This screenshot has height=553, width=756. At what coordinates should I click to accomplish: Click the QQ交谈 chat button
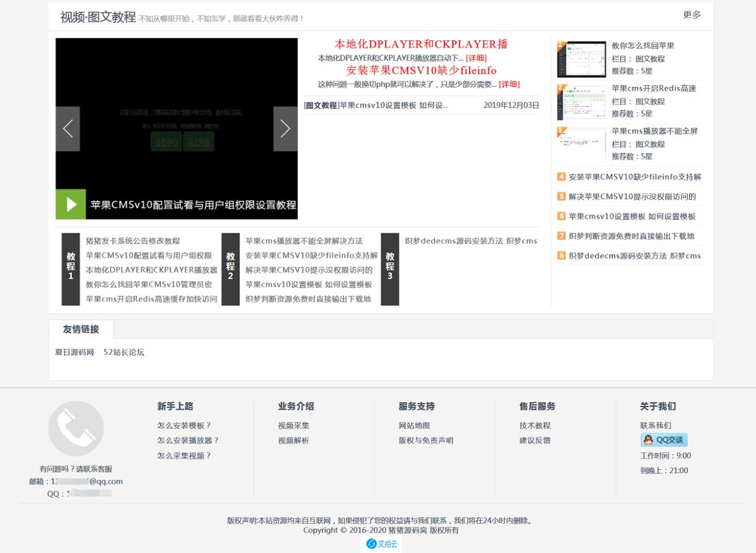(x=664, y=440)
